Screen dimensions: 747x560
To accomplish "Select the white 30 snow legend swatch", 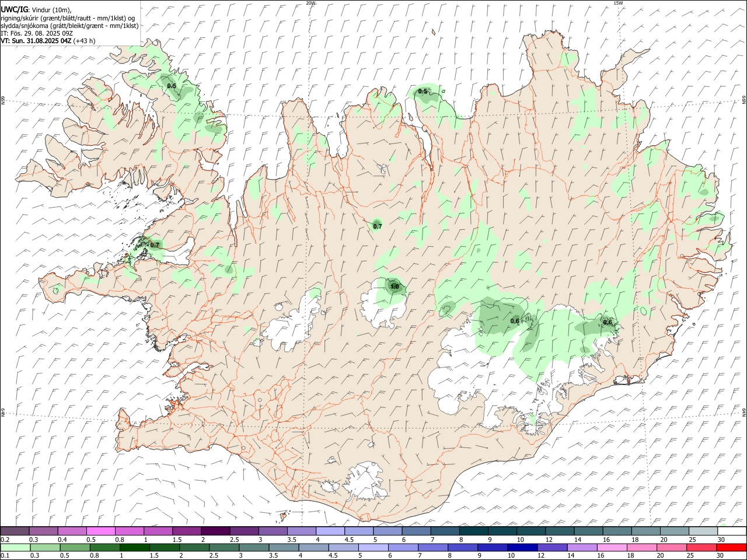I will [732, 531].
